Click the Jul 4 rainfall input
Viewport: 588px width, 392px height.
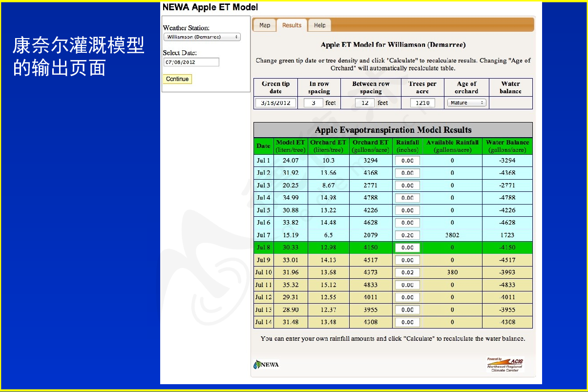(407, 198)
